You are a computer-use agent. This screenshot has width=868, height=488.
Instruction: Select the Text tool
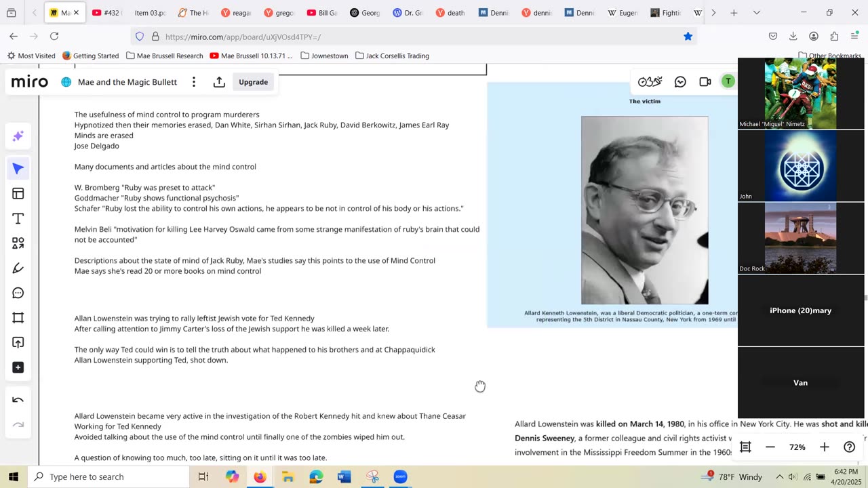point(18,218)
